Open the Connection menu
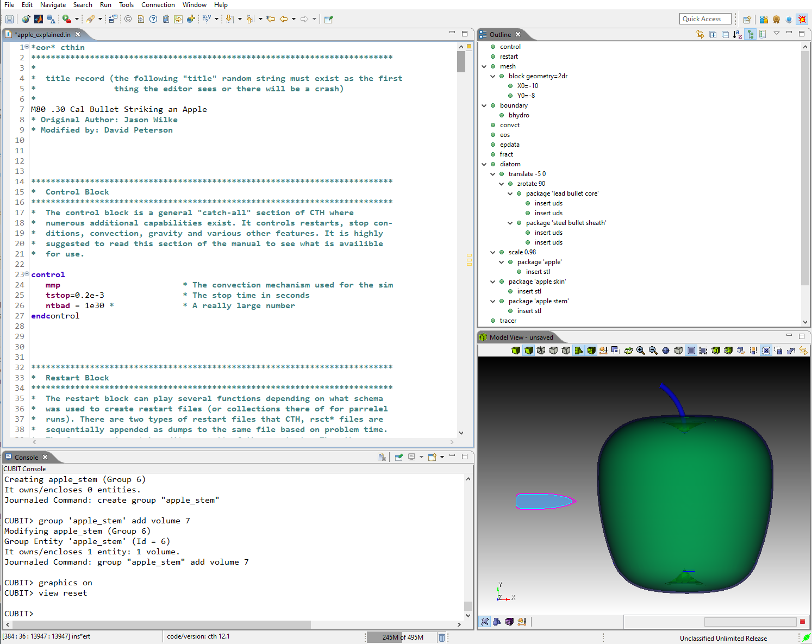Viewport: 812px width, 644px height. tap(158, 5)
